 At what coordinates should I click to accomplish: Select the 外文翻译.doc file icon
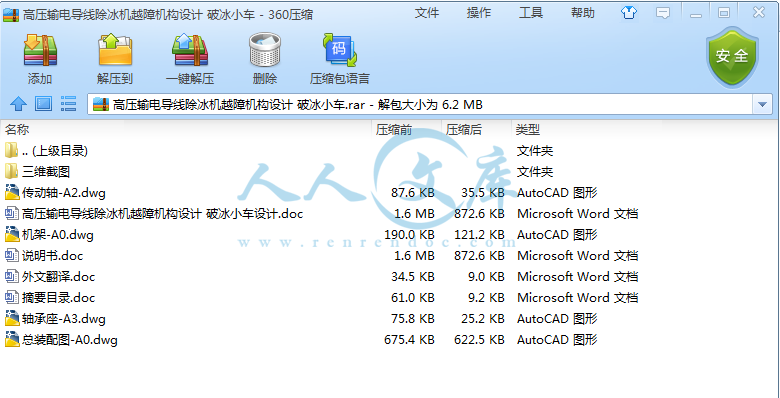pos(11,277)
